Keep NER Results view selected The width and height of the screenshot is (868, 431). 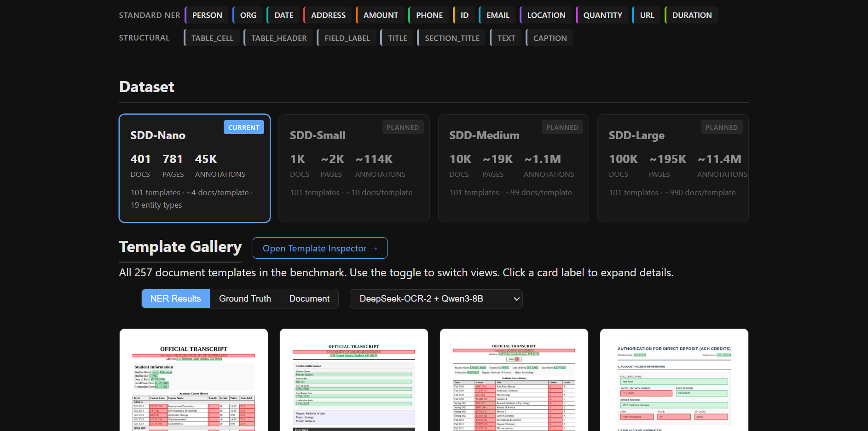175,298
